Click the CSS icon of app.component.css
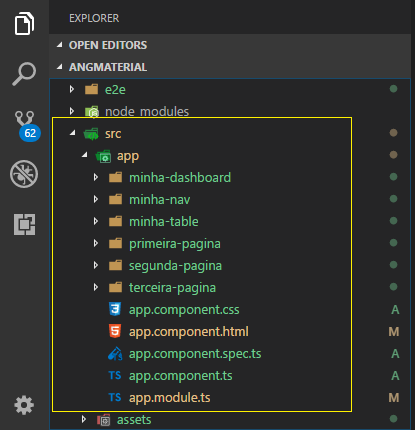Screen dimensions: 416x430 click(x=115, y=309)
